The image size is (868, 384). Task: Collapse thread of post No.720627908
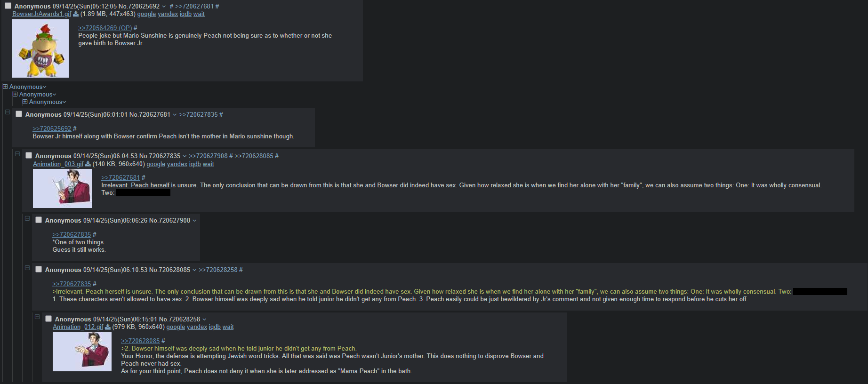[x=27, y=218]
